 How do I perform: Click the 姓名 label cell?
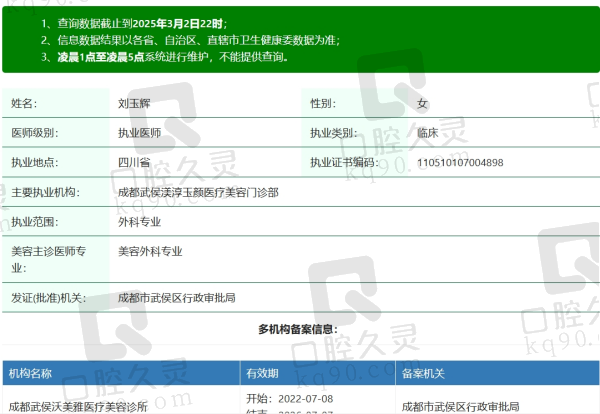[56, 103]
